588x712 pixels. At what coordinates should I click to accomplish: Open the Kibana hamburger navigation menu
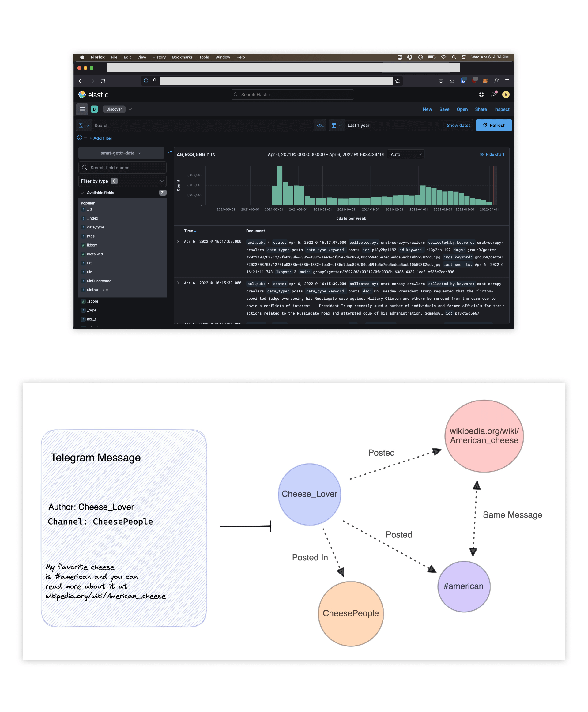click(x=82, y=109)
